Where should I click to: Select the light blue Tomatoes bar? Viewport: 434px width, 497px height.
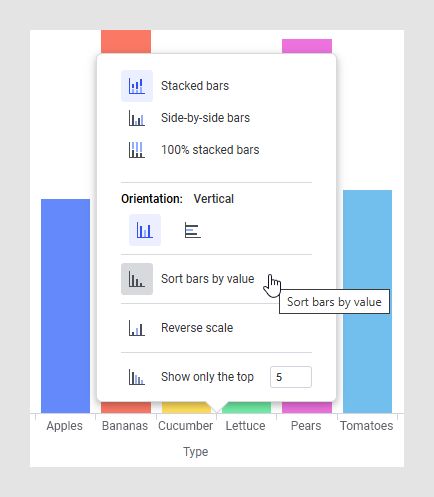367,302
